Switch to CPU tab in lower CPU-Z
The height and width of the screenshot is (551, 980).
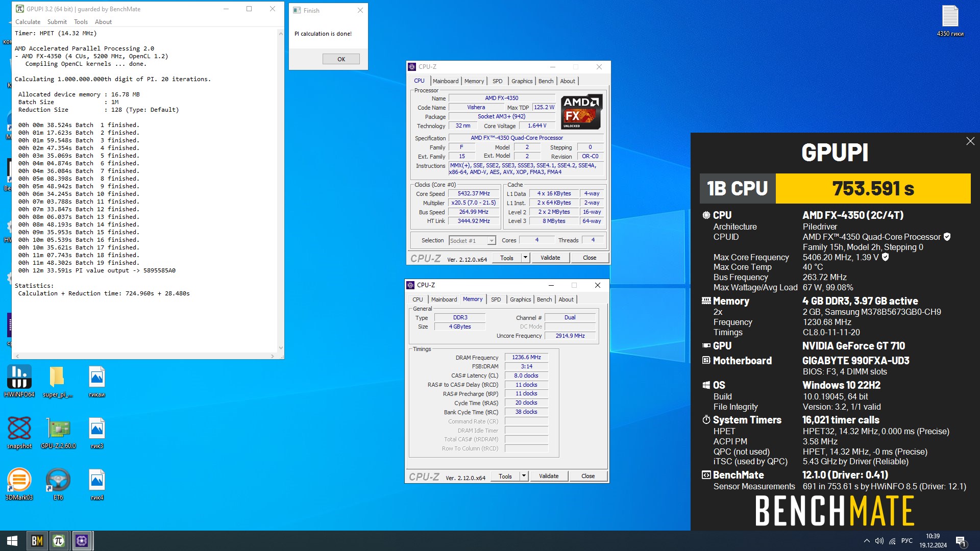tap(418, 299)
